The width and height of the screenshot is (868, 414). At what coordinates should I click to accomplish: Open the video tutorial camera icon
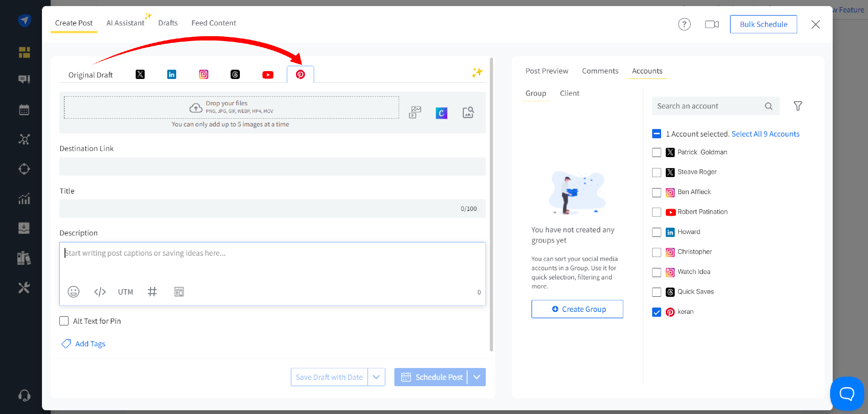711,24
